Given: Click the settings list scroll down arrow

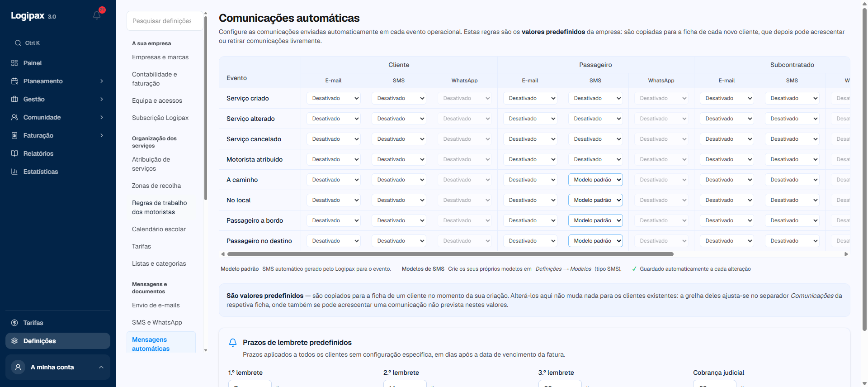Looking at the screenshot, I should point(206,350).
